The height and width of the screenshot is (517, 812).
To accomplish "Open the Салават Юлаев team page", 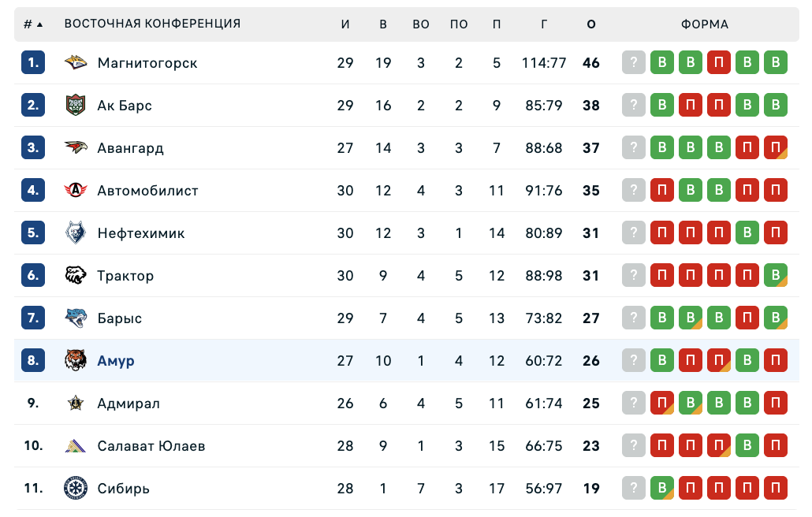I will pyautogui.click(x=151, y=446).
